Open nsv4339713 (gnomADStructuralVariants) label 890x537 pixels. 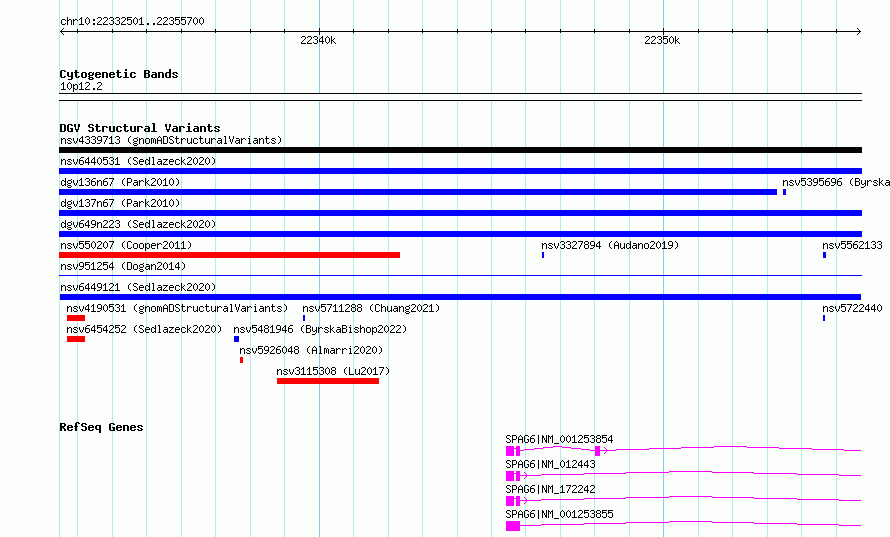(x=171, y=140)
